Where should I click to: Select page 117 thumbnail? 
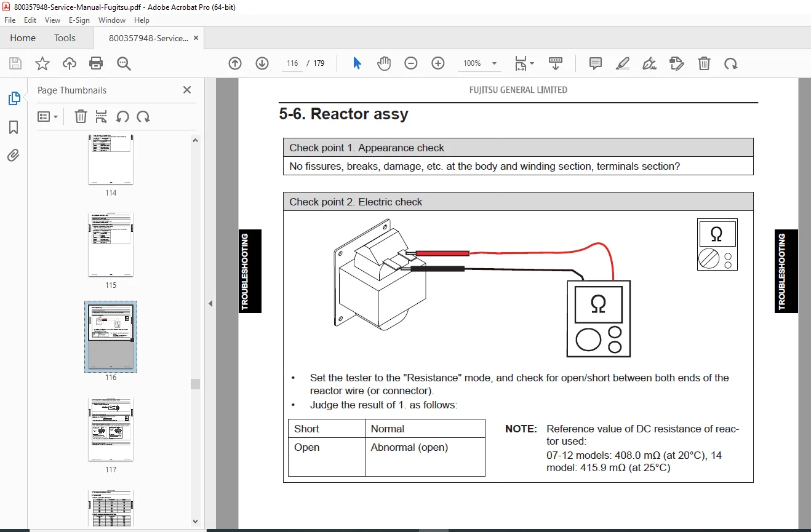111,429
